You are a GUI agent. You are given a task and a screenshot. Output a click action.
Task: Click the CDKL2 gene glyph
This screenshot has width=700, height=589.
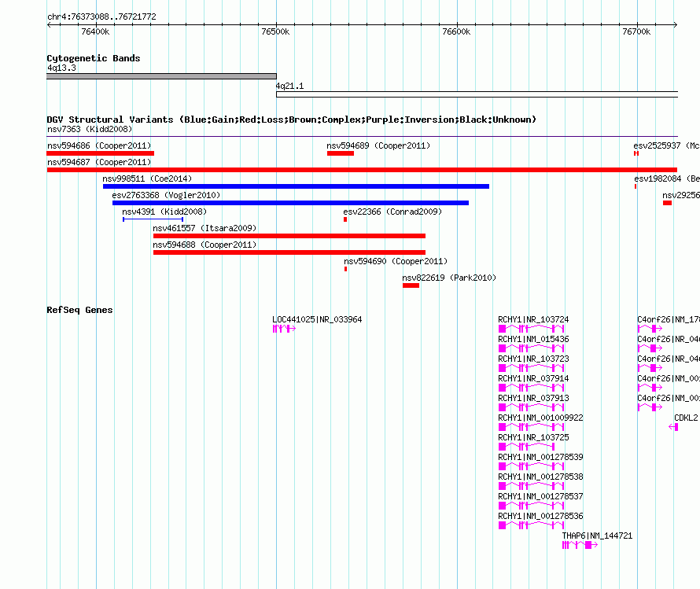click(x=674, y=427)
